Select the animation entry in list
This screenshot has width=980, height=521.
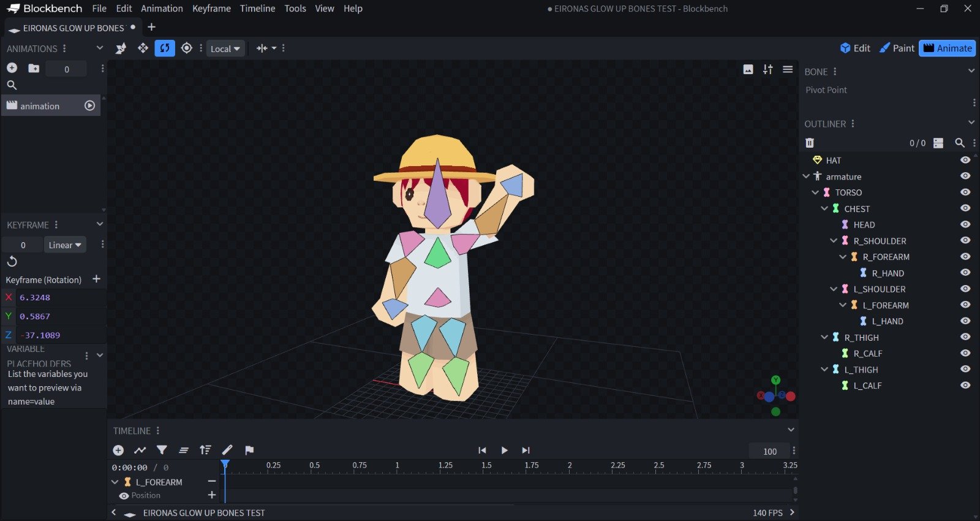(40, 106)
